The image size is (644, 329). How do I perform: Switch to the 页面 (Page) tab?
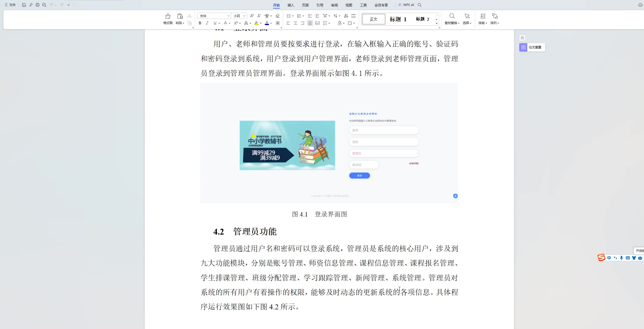305,5
